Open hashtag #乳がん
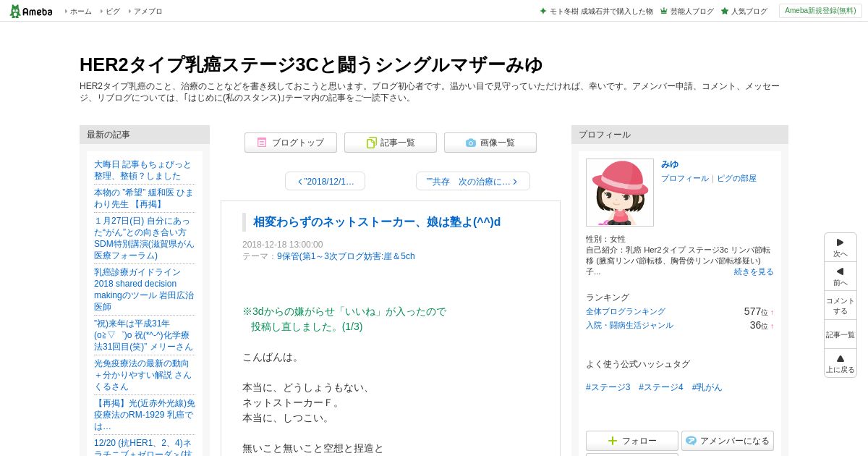The image size is (868, 456). (x=707, y=387)
